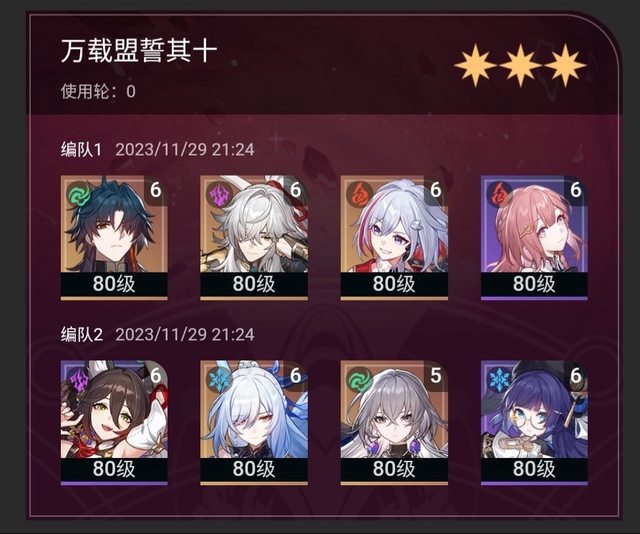Click the 使用轮: 0 cycle count text

click(x=98, y=91)
